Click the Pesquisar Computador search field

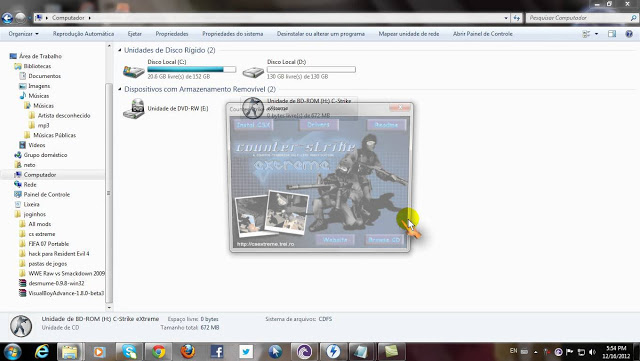point(578,18)
